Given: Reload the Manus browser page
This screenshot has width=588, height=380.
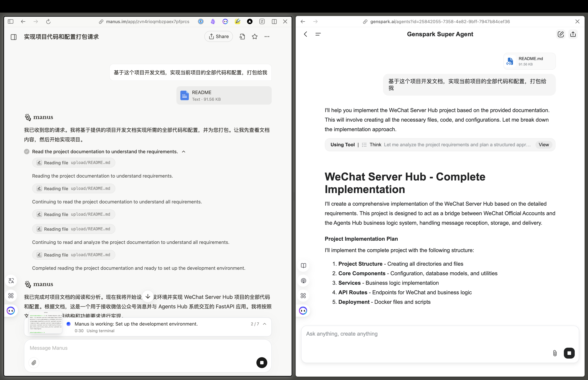Looking at the screenshot, I should pos(48,21).
